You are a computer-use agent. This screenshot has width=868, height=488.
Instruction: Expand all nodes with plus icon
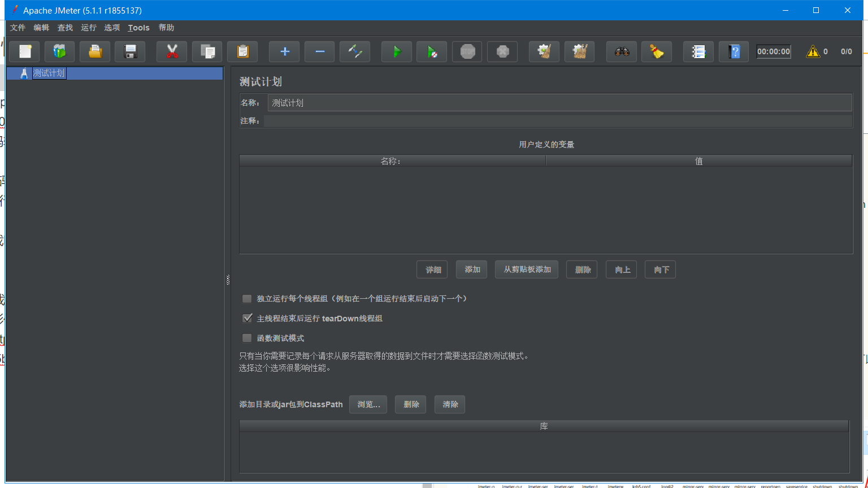point(285,51)
